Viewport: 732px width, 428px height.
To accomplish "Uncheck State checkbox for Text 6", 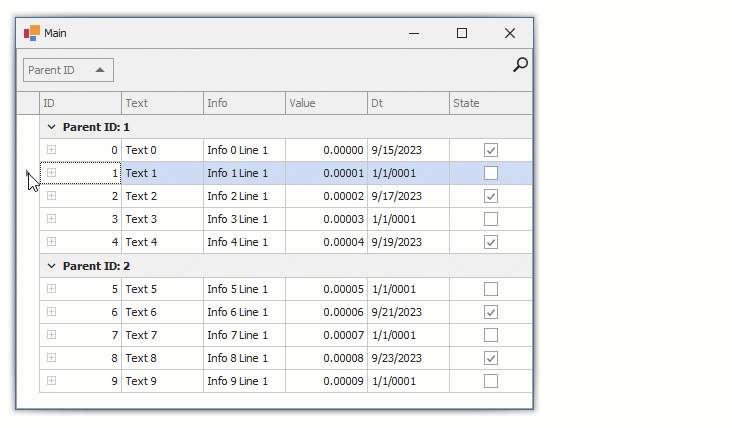I will tap(491, 312).
